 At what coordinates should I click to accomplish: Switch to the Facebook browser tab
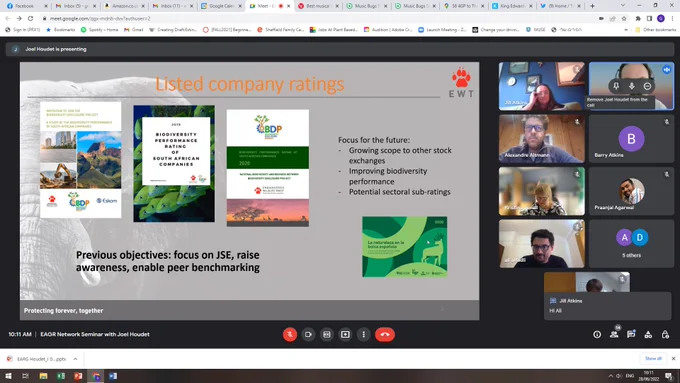pos(26,6)
